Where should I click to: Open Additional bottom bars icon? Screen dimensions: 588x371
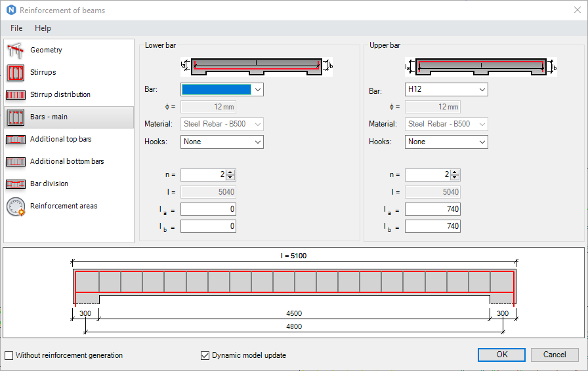point(16,161)
